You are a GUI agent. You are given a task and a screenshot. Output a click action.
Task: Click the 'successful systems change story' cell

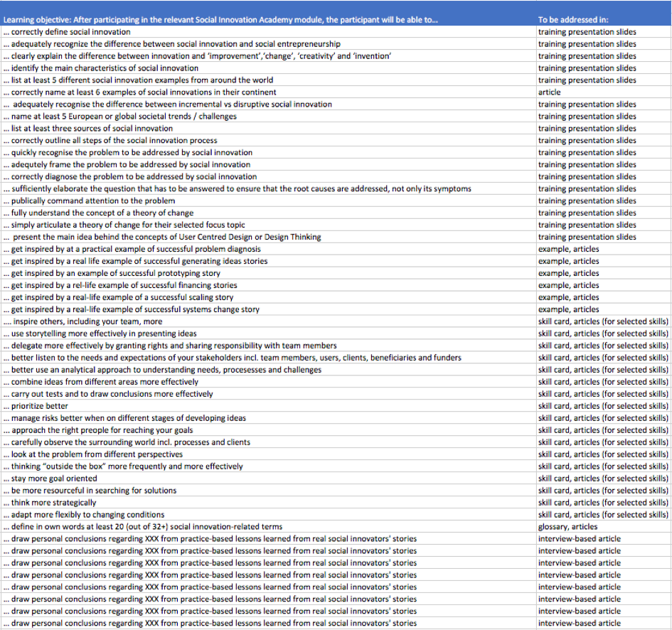(x=268, y=309)
